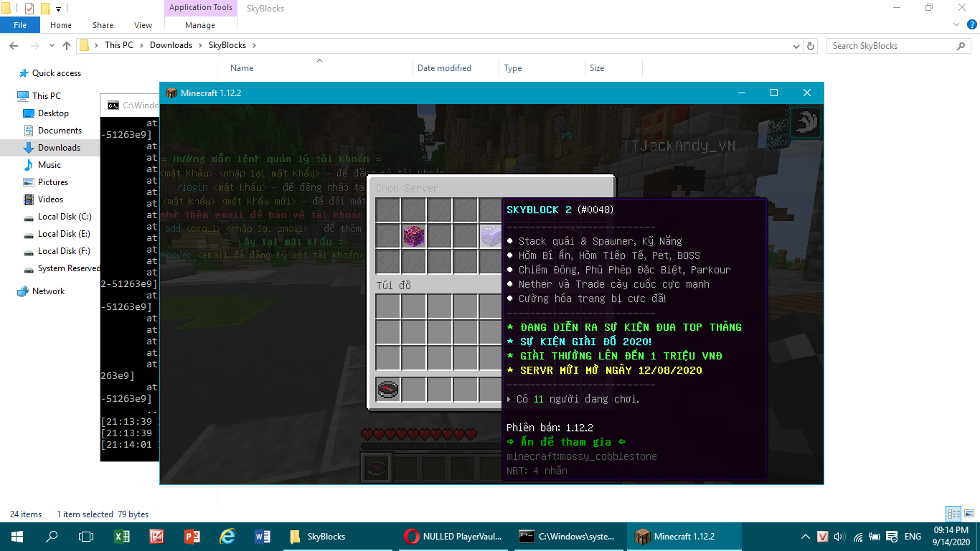The width and height of the screenshot is (980, 551).
Task: Click the Downloads segment in address breadcrumb
Action: coord(171,45)
